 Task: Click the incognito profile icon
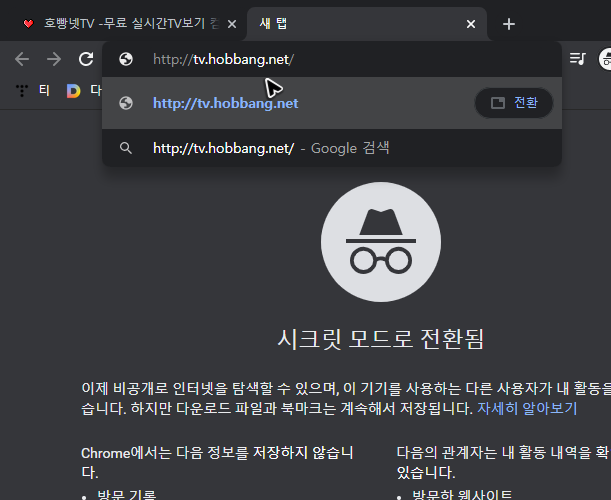(x=605, y=59)
